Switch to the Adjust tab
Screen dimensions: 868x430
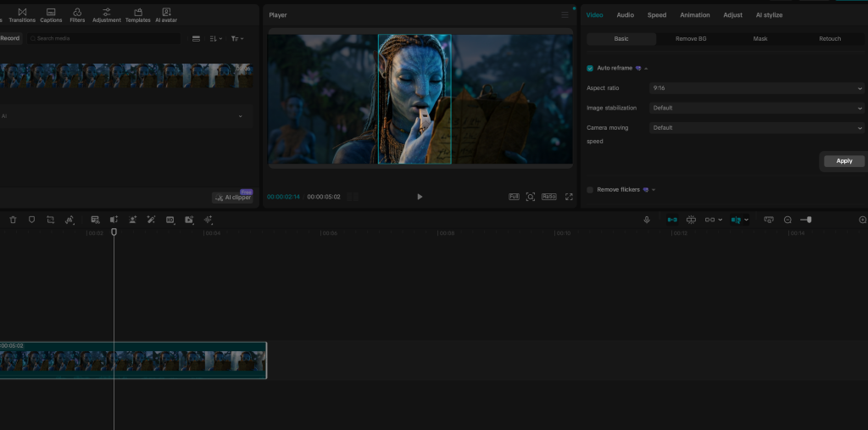click(x=733, y=15)
